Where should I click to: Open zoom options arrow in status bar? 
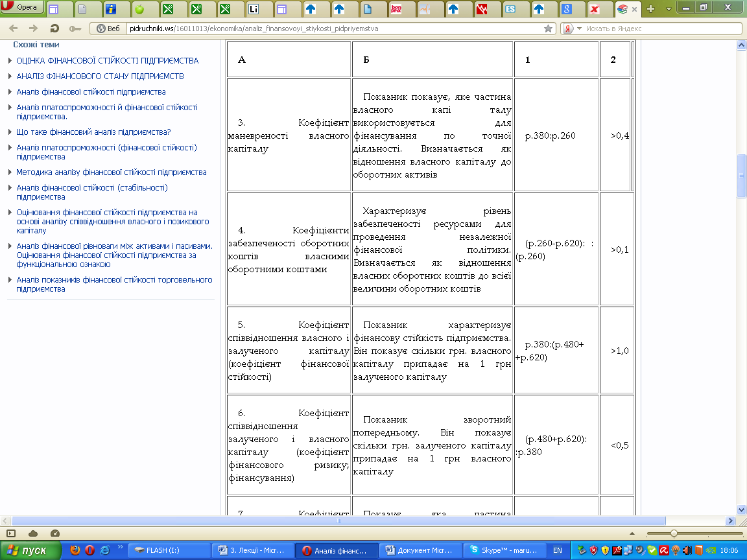tap(632, 533)
